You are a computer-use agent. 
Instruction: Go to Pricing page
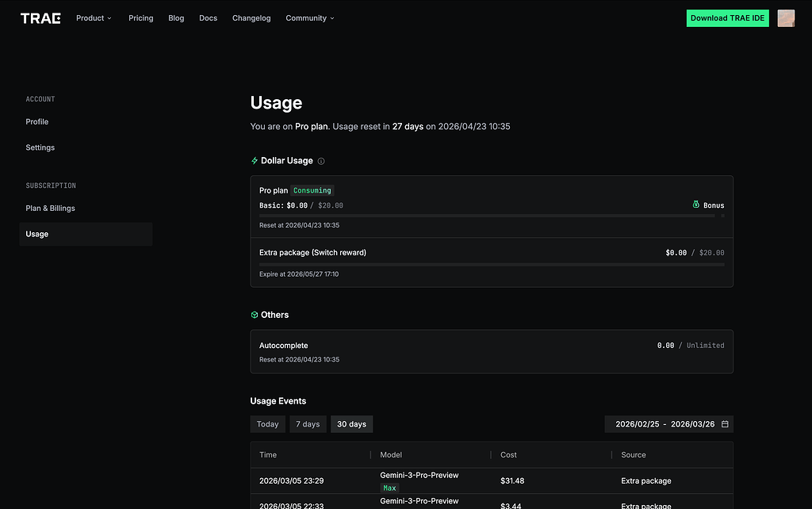click(141, 18)
